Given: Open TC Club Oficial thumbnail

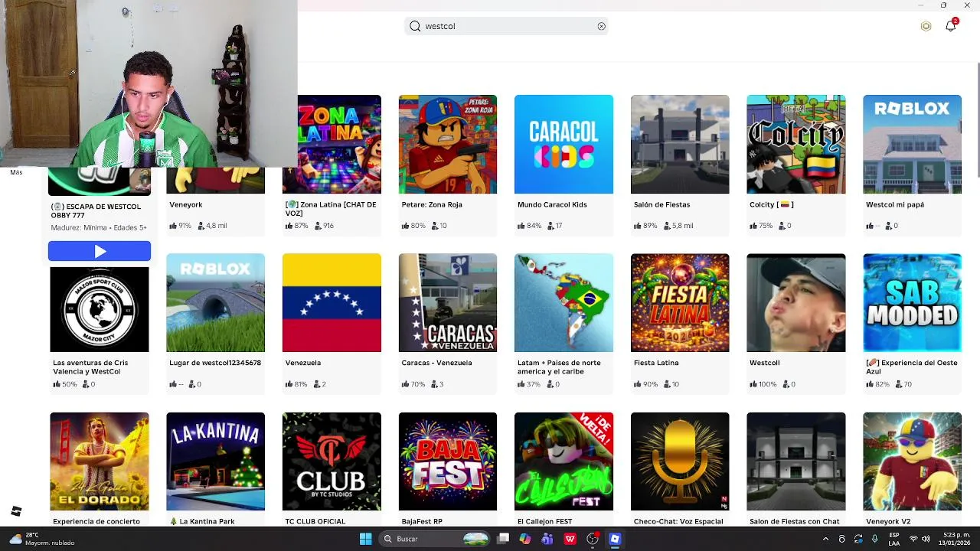Looking at the screenshot, I should [x=332, y=461].
